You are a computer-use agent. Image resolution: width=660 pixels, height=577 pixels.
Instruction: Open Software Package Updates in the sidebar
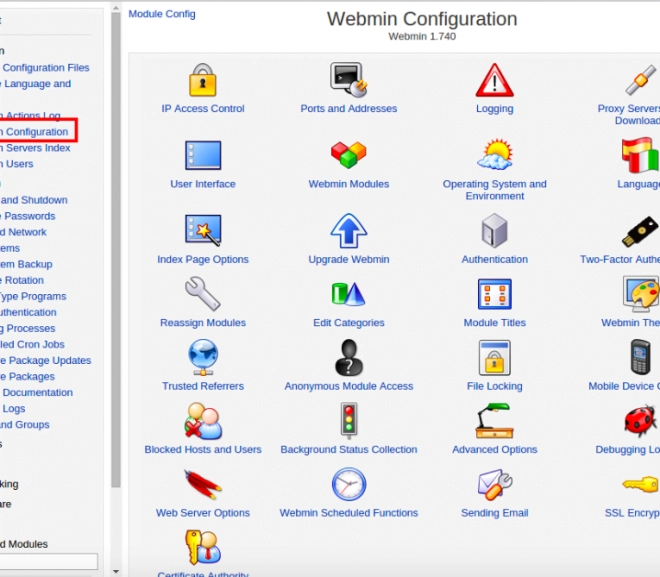pos(45,361)
